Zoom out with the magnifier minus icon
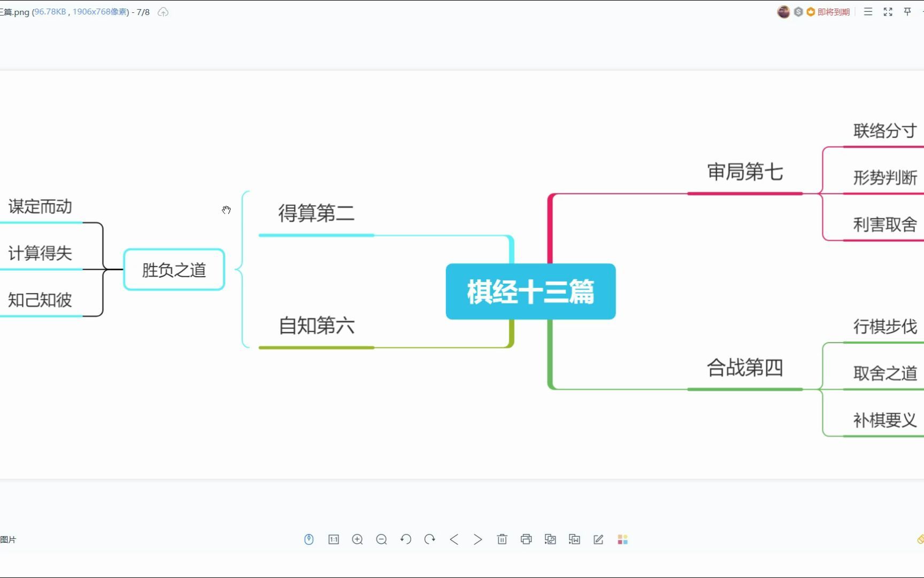The image size is (924, 578). [x=382, y=539]
